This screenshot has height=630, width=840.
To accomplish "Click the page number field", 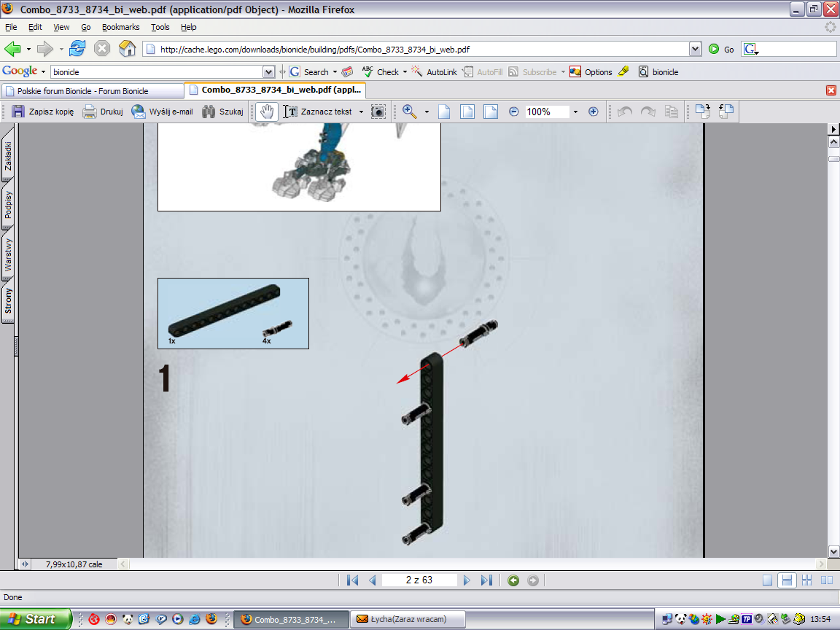I will tap(419, 580).
